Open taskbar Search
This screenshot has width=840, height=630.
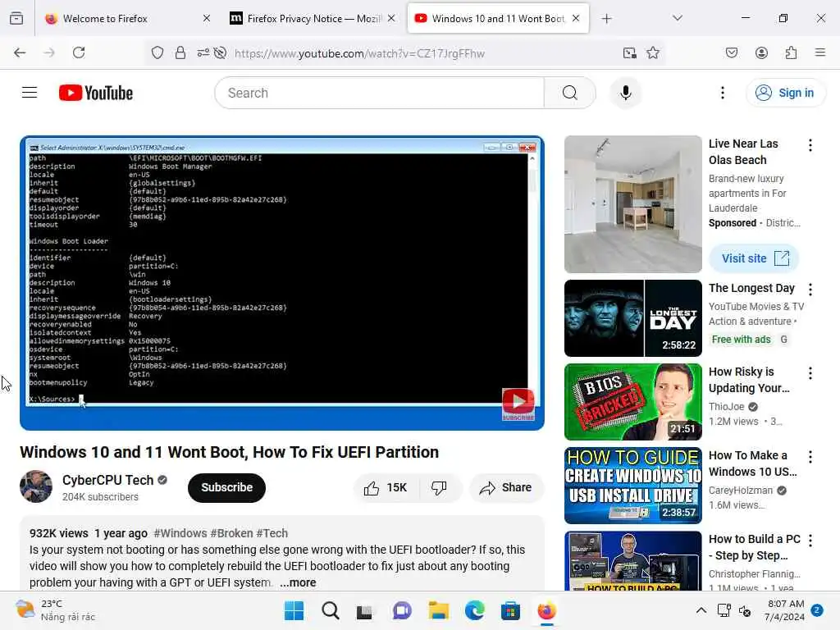[x=330, y=610]
